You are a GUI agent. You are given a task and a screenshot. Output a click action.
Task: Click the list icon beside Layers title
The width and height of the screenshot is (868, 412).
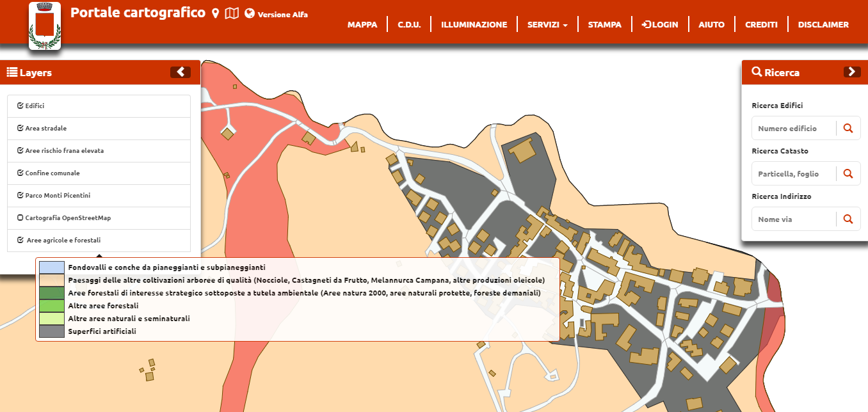click(12, 72)
